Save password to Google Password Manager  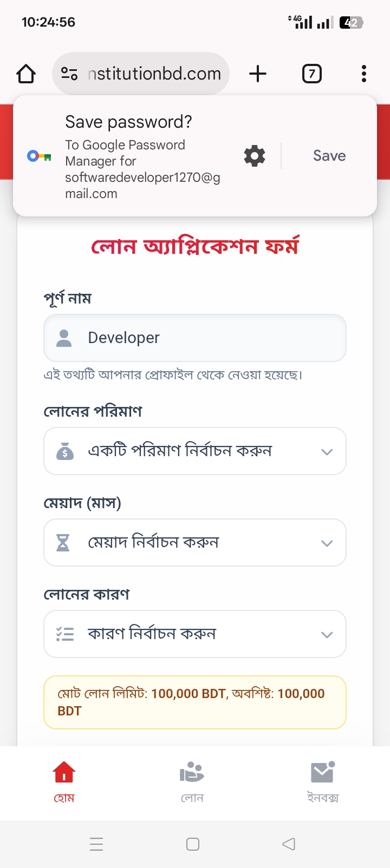click(329, 156)
